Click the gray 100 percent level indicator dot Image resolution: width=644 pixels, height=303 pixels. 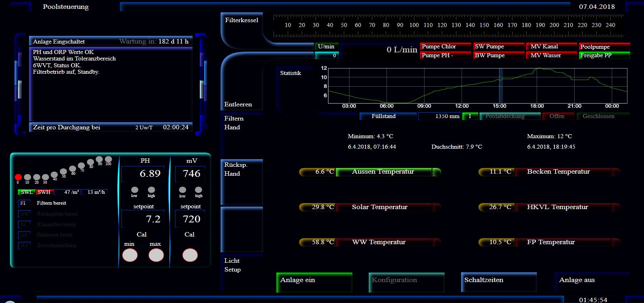[x=108, y=159]
